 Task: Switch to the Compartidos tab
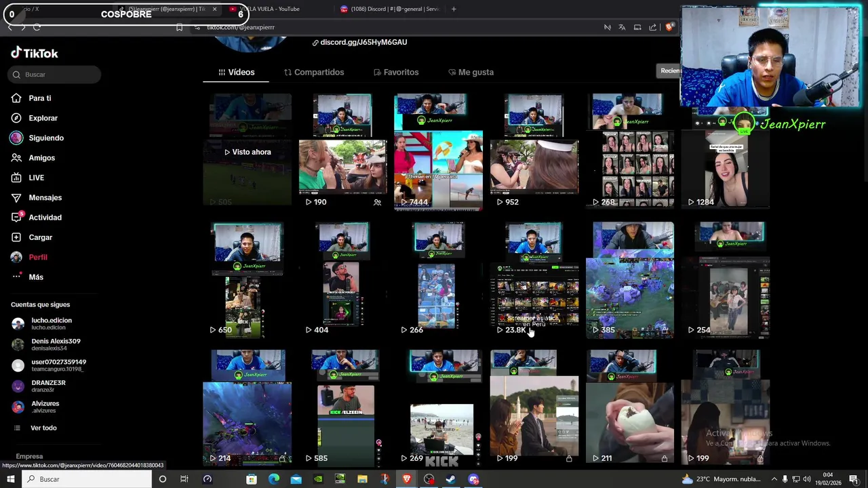point(314,72)
